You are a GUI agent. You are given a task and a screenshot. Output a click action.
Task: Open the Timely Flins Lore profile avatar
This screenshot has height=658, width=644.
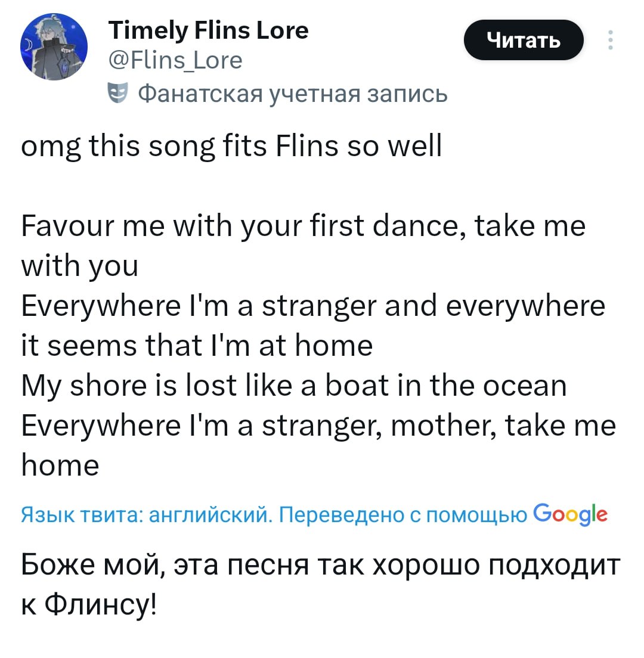pos(54,48)
